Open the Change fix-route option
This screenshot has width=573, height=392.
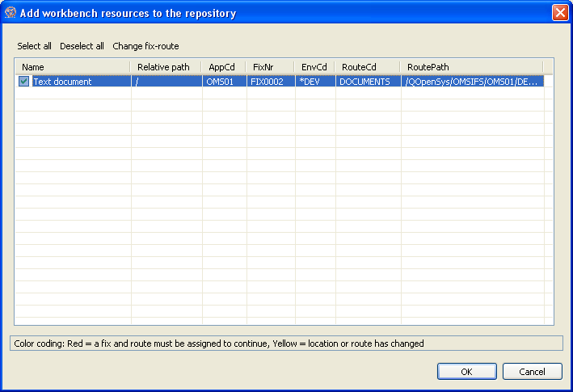pyautogui.click(x=145, y=46)
